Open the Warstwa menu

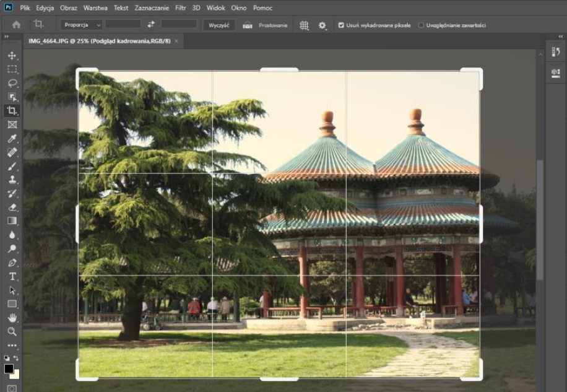(95, 8)
